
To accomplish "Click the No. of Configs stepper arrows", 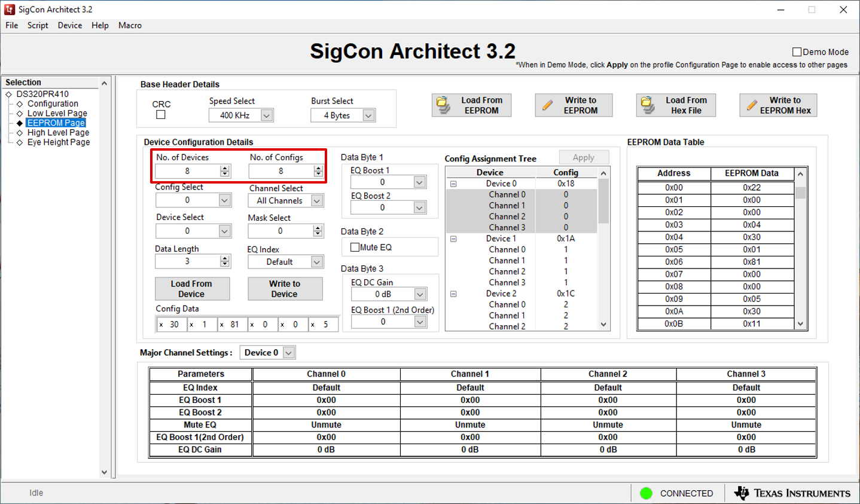I will (318, 171).
